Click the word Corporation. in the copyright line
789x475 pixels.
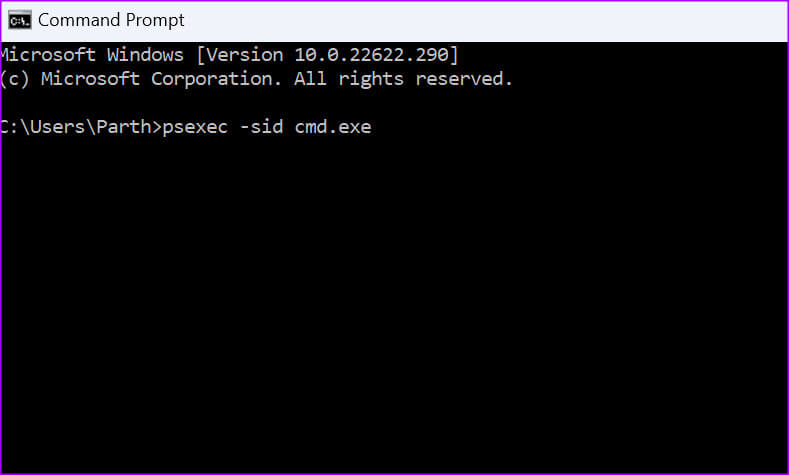(x=216, y=79)
